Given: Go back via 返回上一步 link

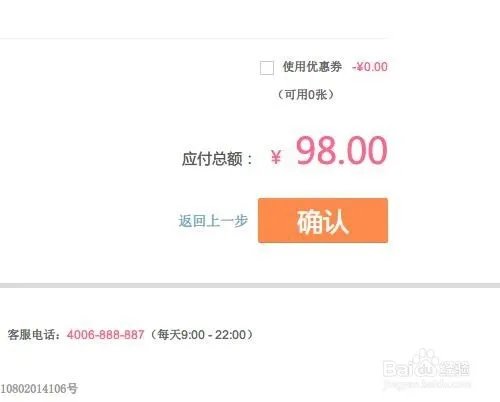Looking at the screenshot, I should (x=213, y=221).
